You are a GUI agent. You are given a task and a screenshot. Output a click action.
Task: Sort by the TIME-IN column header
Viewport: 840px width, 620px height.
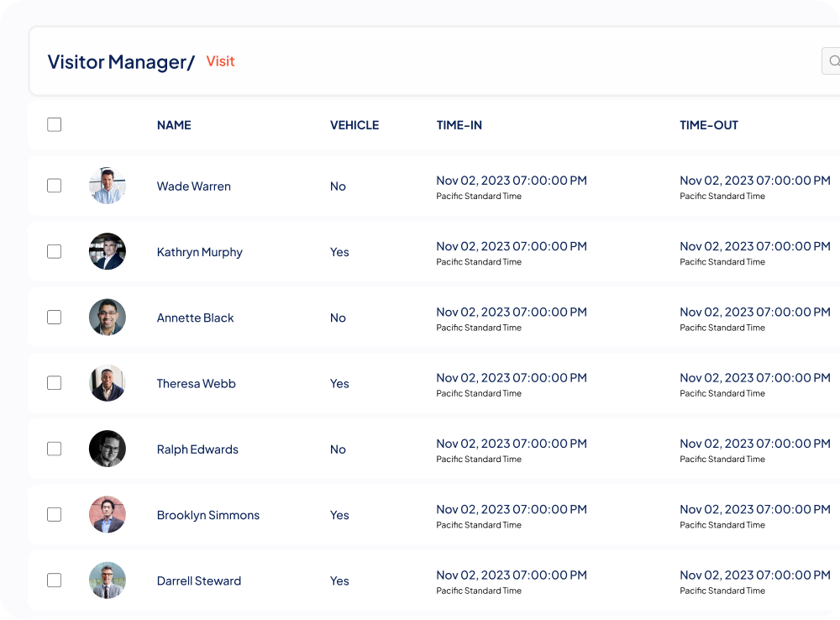(459, 125)
